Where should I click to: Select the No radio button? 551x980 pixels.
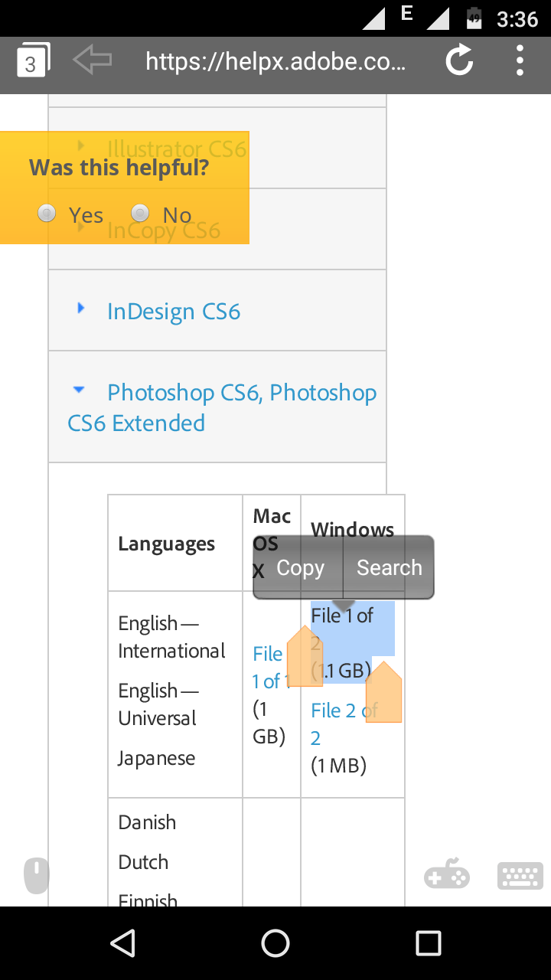point(140,213)
